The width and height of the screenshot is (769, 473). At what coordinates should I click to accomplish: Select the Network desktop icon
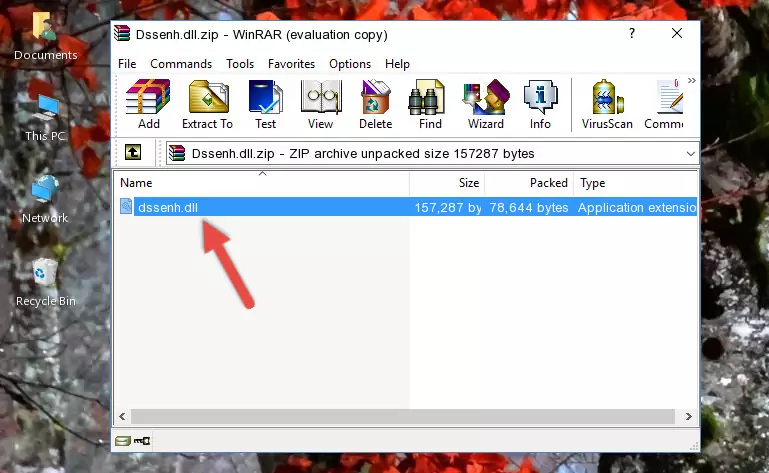coord(45,200)
